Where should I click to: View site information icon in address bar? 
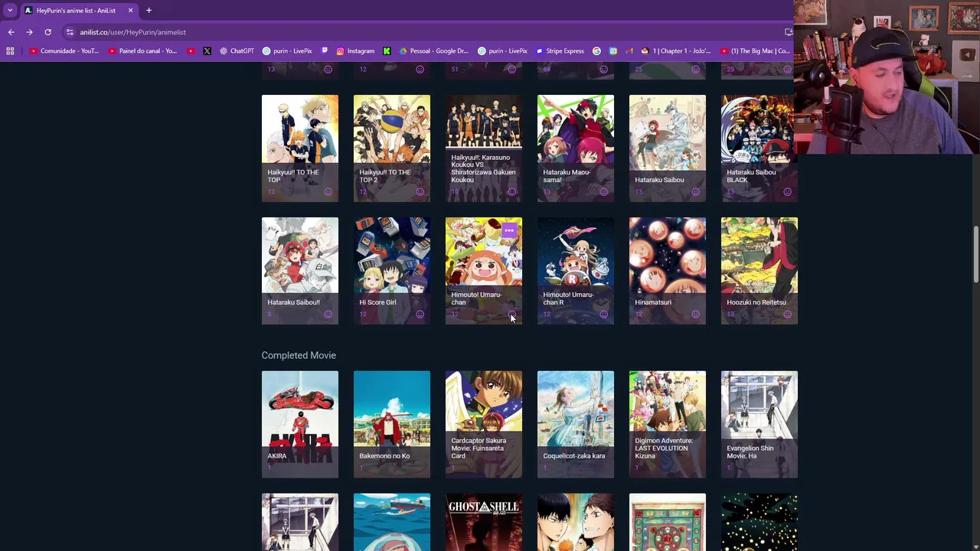(70, 32)
